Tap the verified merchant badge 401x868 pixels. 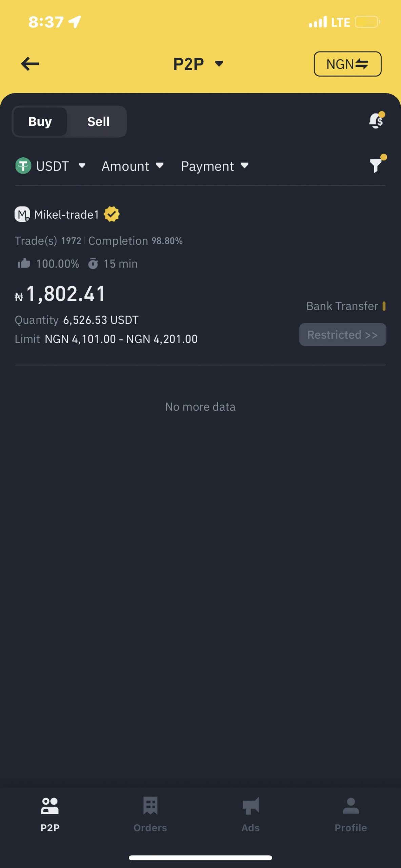[112, 215]
